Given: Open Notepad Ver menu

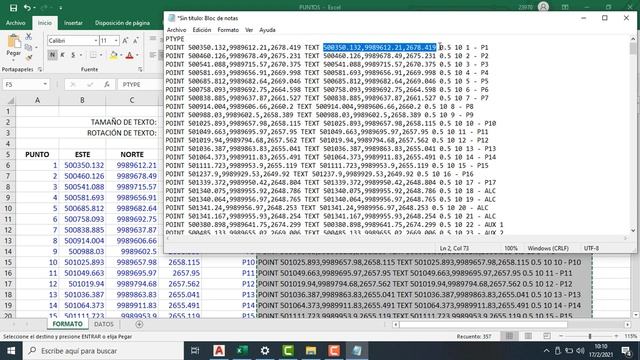Looking at the screenshot, I should (249, 30).
